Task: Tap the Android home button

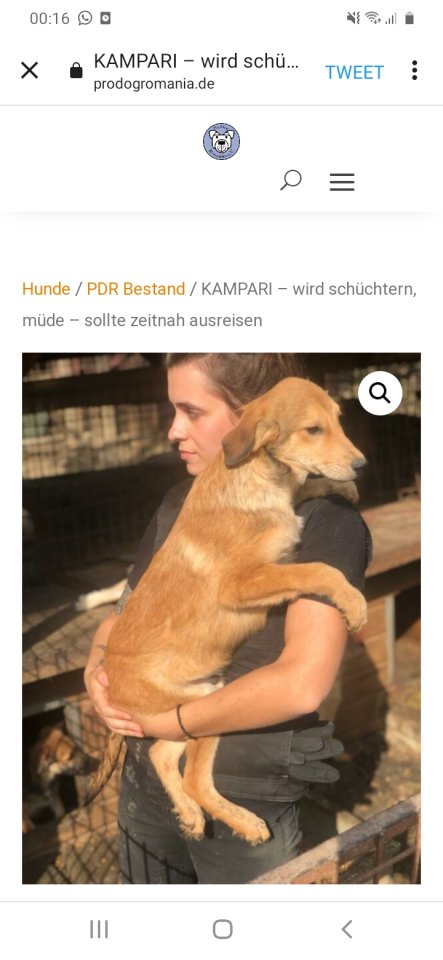Action: [x=222, y=929]
